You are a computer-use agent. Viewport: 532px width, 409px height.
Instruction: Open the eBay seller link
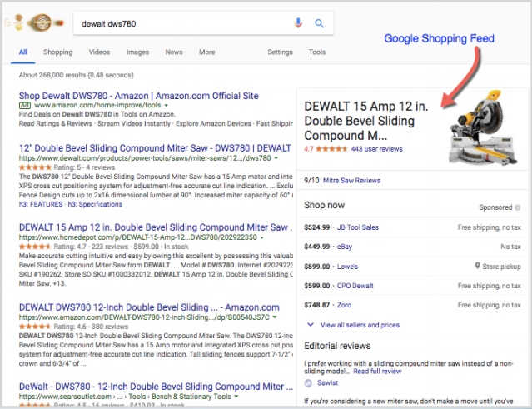[345, 247]
